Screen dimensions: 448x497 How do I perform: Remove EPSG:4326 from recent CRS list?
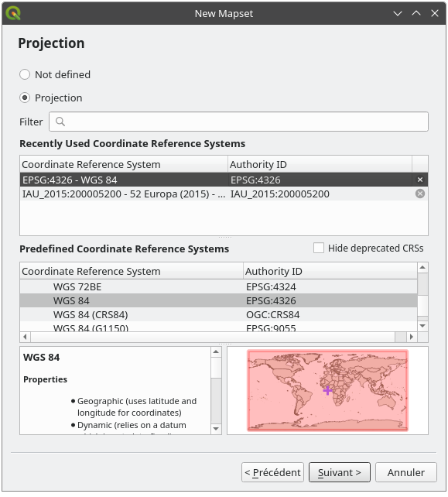(420, 180)
